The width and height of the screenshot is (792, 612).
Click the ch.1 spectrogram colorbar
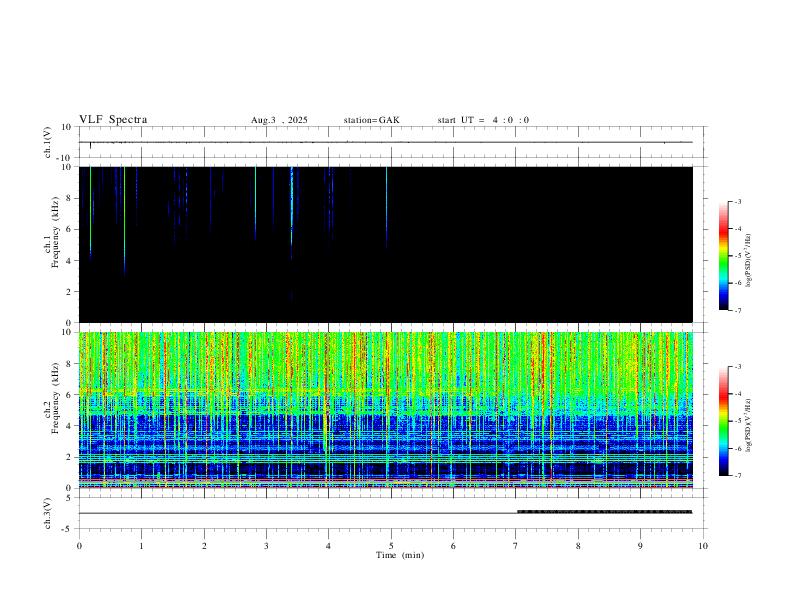[x=723, y=256]
